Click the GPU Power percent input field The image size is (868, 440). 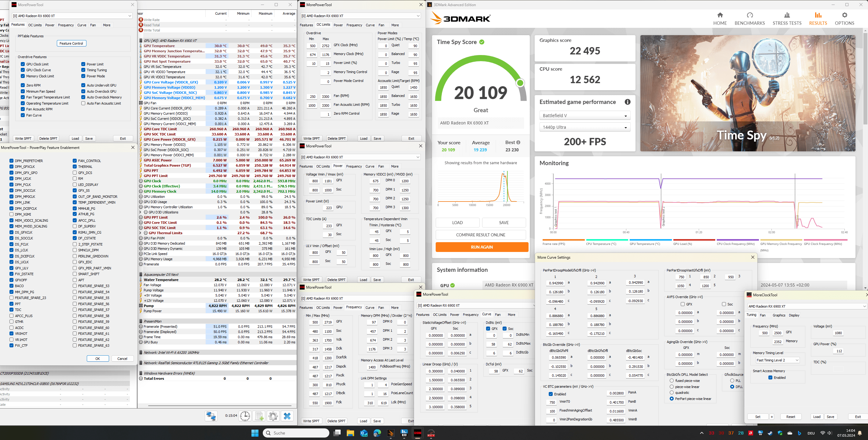(x=839, y=351)
